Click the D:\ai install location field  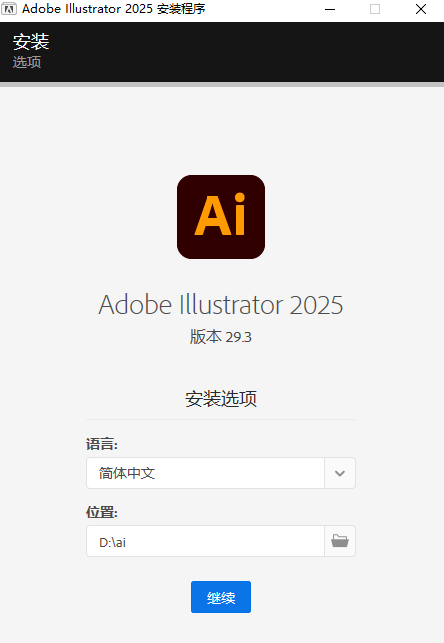[205, 541]
